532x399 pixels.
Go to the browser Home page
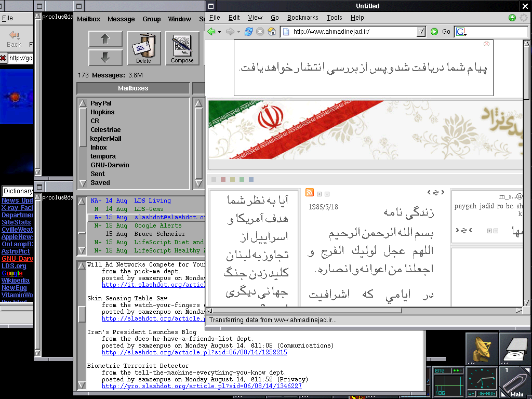(272, 32)
